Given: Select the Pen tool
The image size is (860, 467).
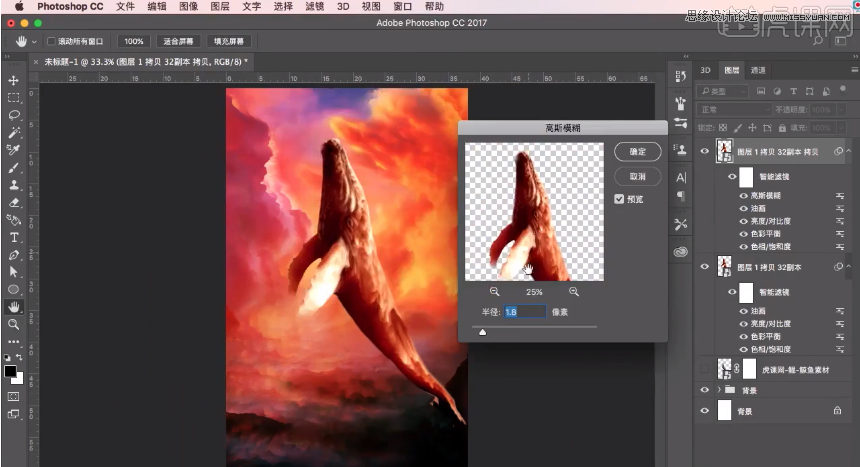Looking at the screenshot, I should coord(14,255).
